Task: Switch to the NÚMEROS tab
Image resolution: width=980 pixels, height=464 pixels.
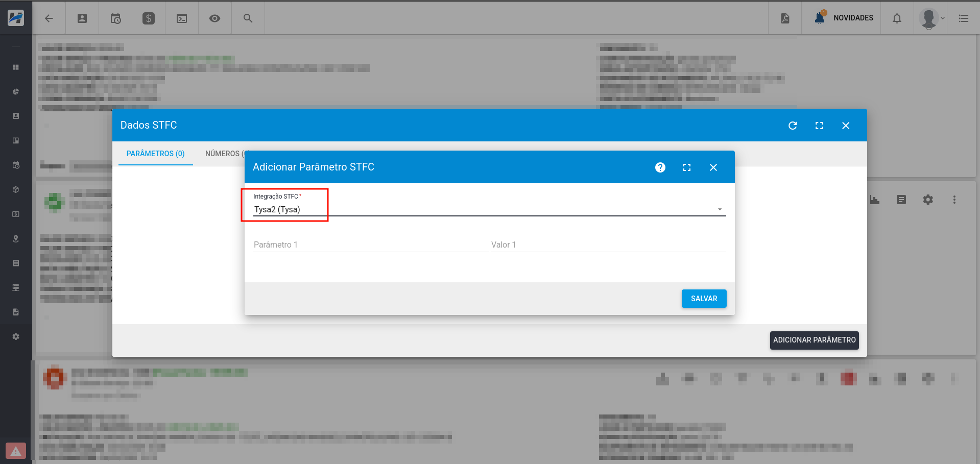Action: click(x=223, y=154)
